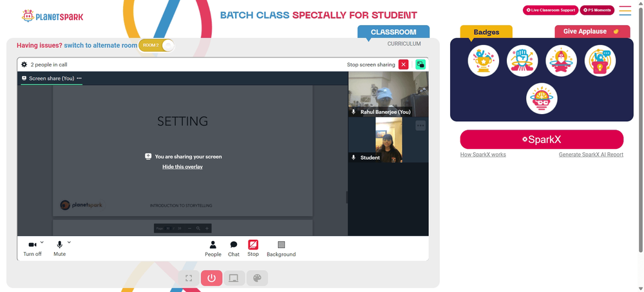Open the People panel

pos(213,249)
